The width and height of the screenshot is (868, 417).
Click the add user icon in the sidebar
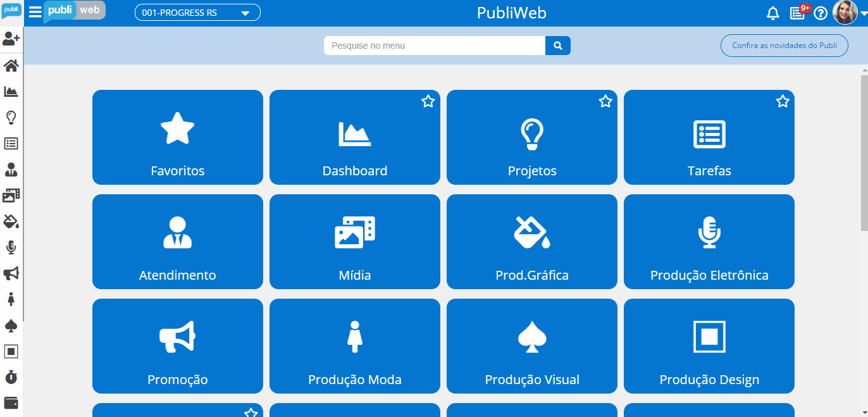11,39
